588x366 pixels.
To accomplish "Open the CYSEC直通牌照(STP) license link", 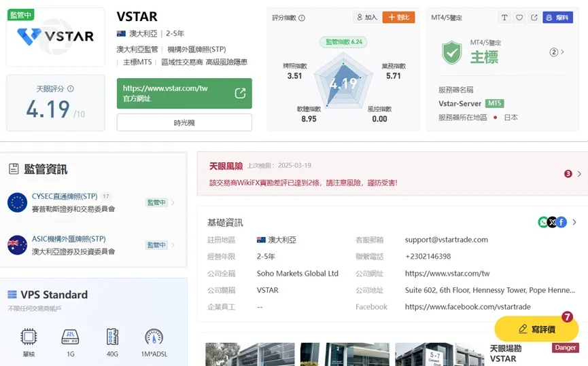I will click(65, 196).
